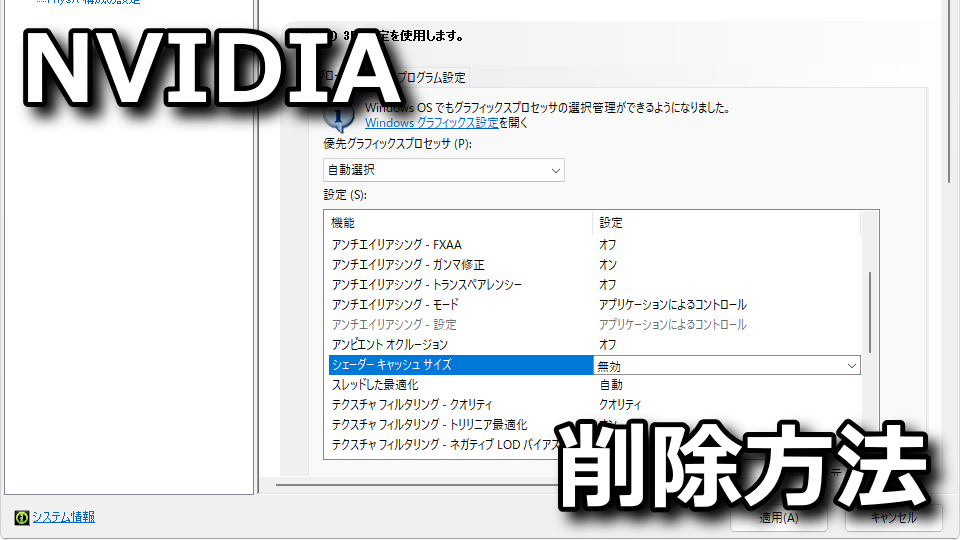Click the クオリティ value for テクスチャ フィルタリング
960x540 pixels.
point(620,405)
